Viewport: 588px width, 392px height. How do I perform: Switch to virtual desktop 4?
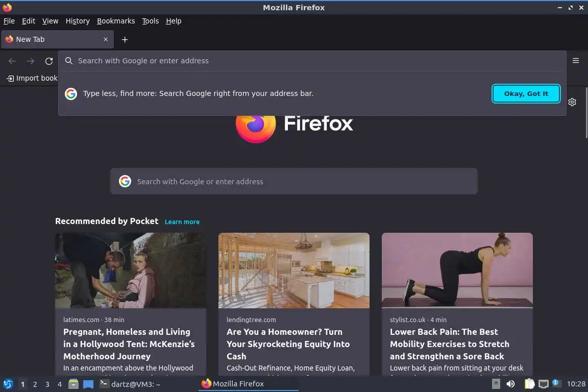click(60, 384)
